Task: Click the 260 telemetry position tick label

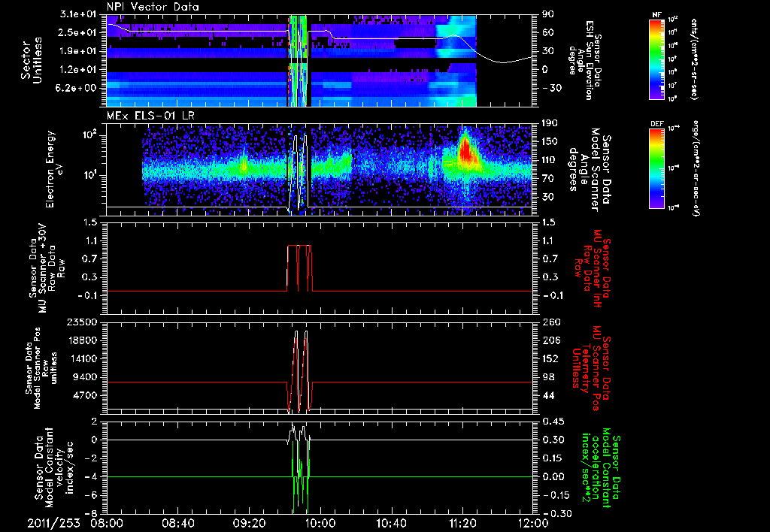Action: pyautogui.click(x=550, y=322)
